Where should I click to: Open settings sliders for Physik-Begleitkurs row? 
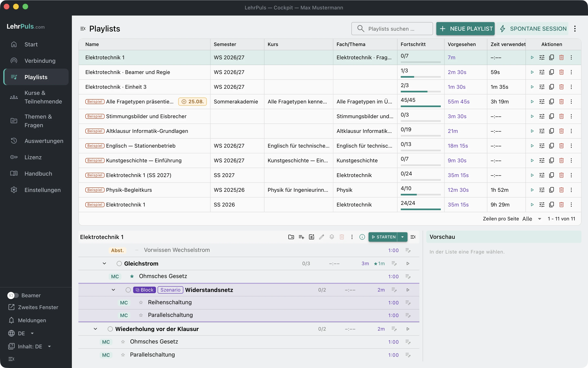(x=542, y=190)
